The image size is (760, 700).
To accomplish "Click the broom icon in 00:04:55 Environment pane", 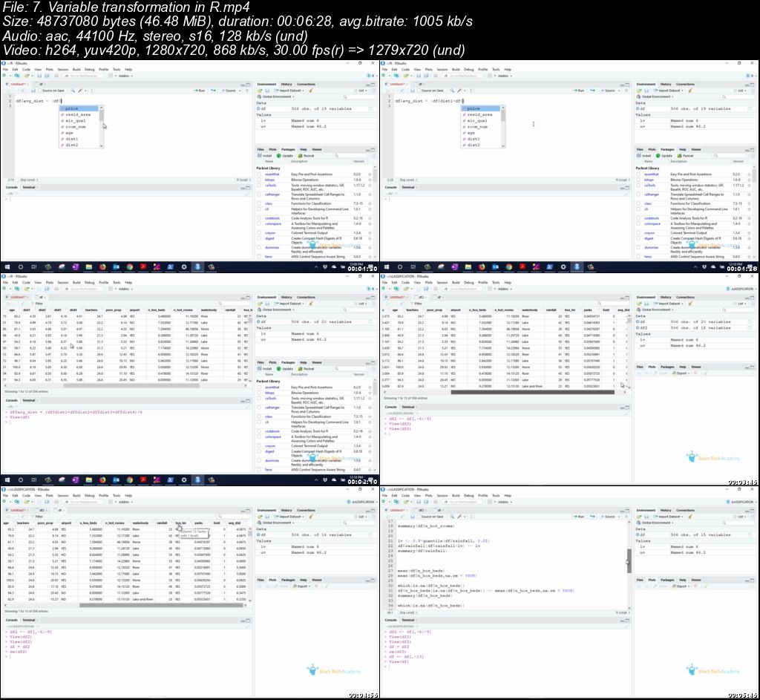I will (311, 517).
